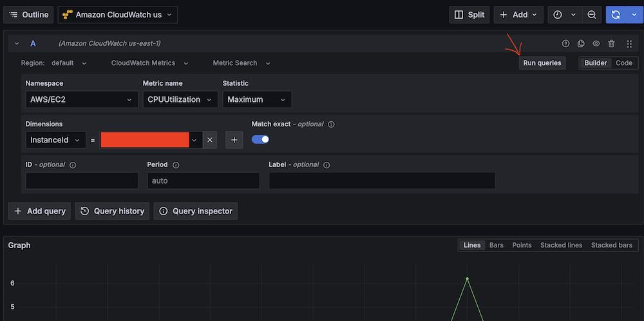Open Query history
Image resolution: width=644 pixels, height=321 pixels.
click(x=112, y=211)
